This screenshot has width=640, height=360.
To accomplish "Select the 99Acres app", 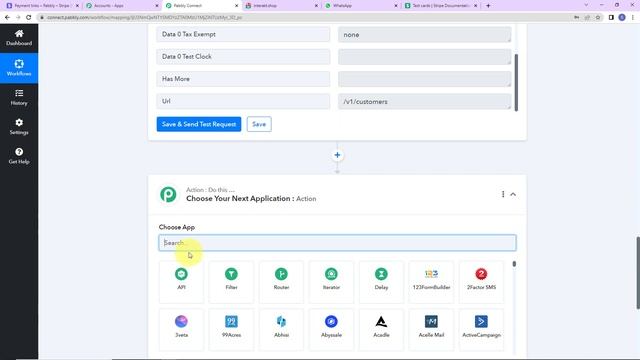I will pos(231,329).
